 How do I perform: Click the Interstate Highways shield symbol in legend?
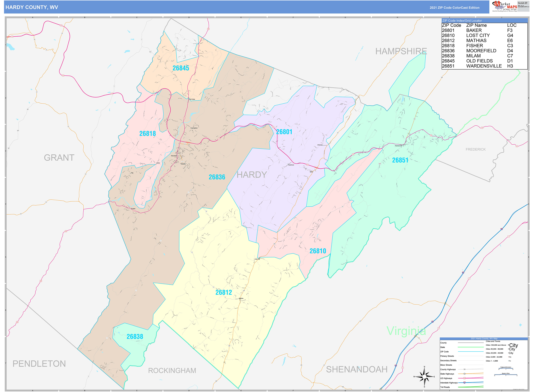click(464, 383)
